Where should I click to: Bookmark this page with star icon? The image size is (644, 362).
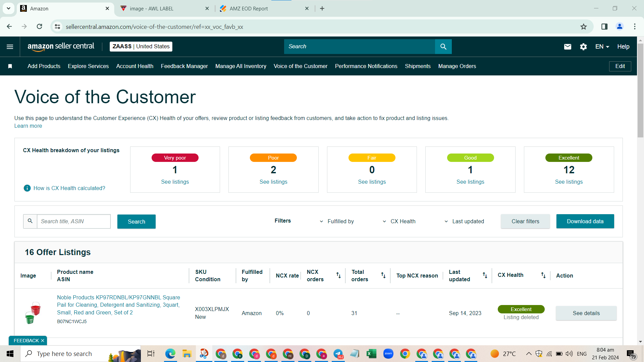pos(584,26)
